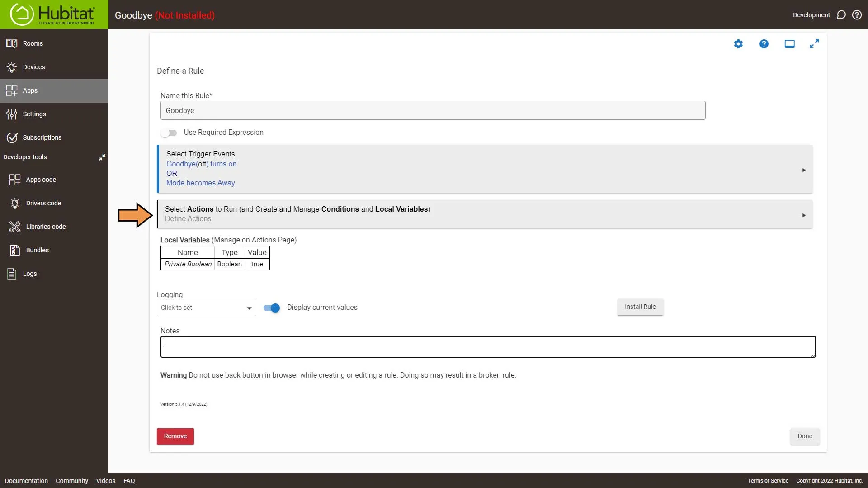
Task: Click the Name this Rule input field
Action: pos(433,110)
